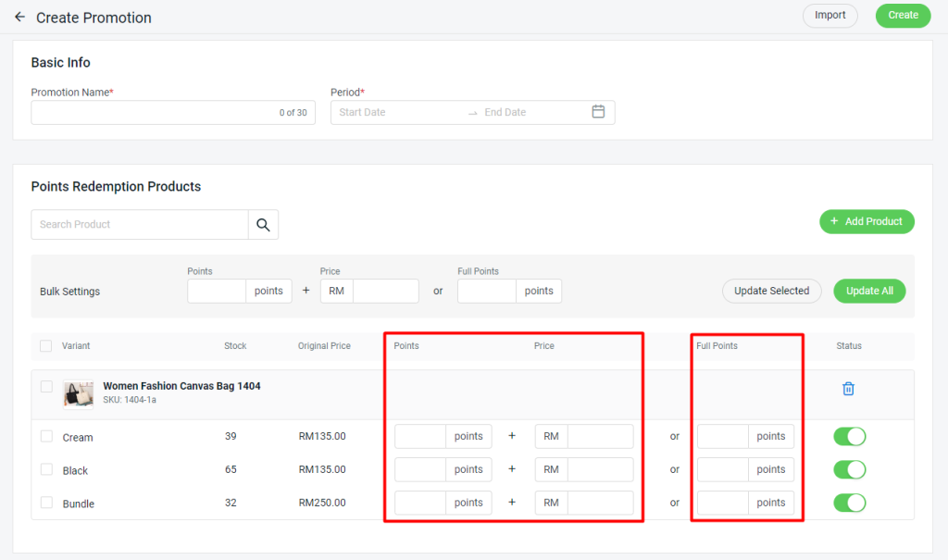
Task: Click the Bundle price RM250.00
Action: (322, 503)
